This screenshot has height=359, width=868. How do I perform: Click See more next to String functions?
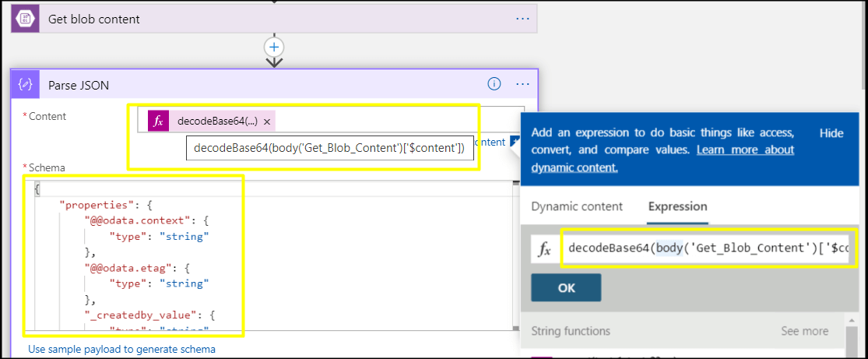[x=804, y=331]
